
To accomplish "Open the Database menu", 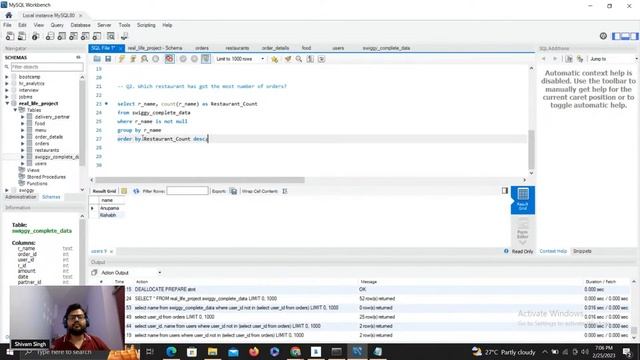I will (x=80, y=25).
